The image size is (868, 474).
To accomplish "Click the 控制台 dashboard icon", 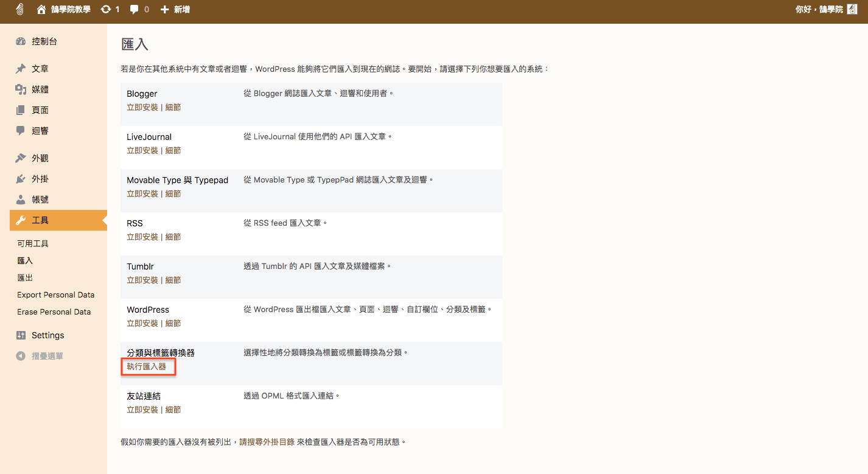I will (x=21, y=41).
